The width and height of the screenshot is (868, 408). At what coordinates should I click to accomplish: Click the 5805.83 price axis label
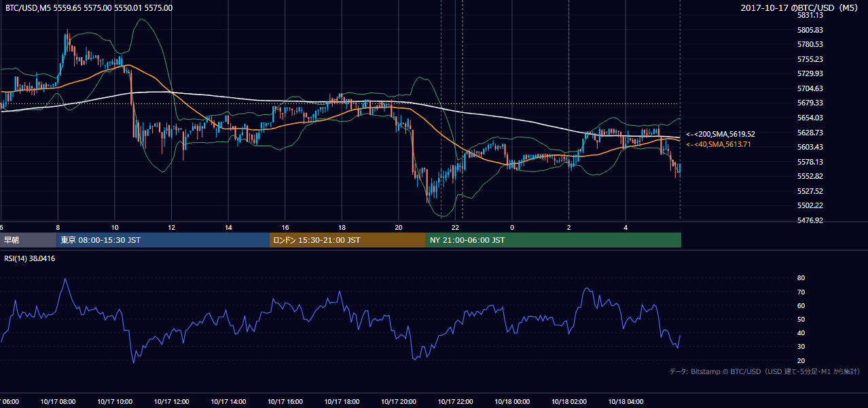[811, 30]
